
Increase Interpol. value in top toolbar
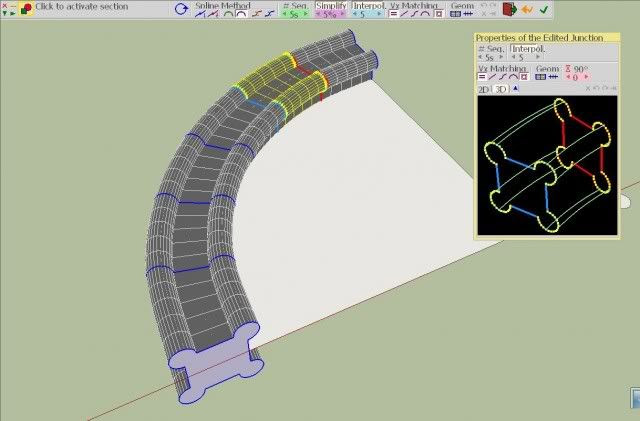click(x=380, y=14)
